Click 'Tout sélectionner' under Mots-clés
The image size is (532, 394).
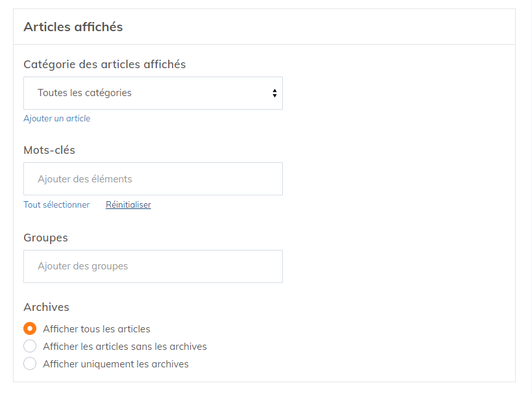pyautogui.click(x=56, y=204)
